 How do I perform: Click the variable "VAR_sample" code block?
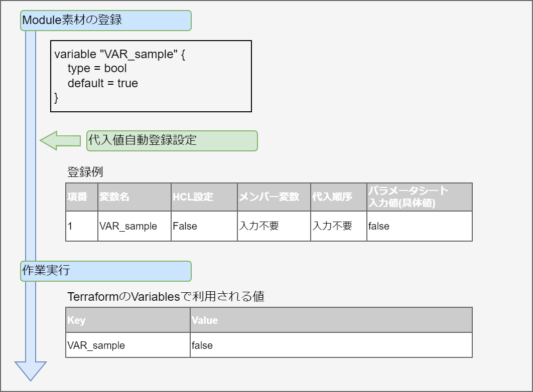coord(151,76)
